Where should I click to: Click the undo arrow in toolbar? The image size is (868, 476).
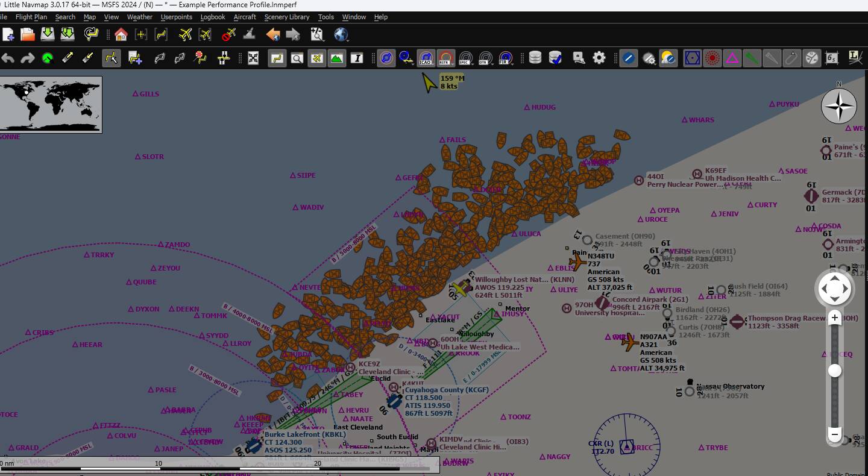click(x=8, y=58)
